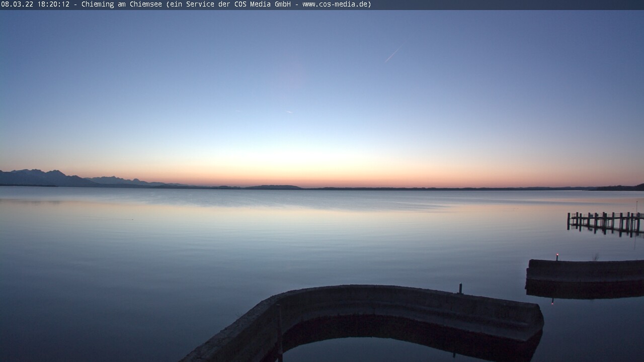The image size is (644, 362).
Task: Click the brightest sunset glow at horizon center
Action: (x=322, y=171)
